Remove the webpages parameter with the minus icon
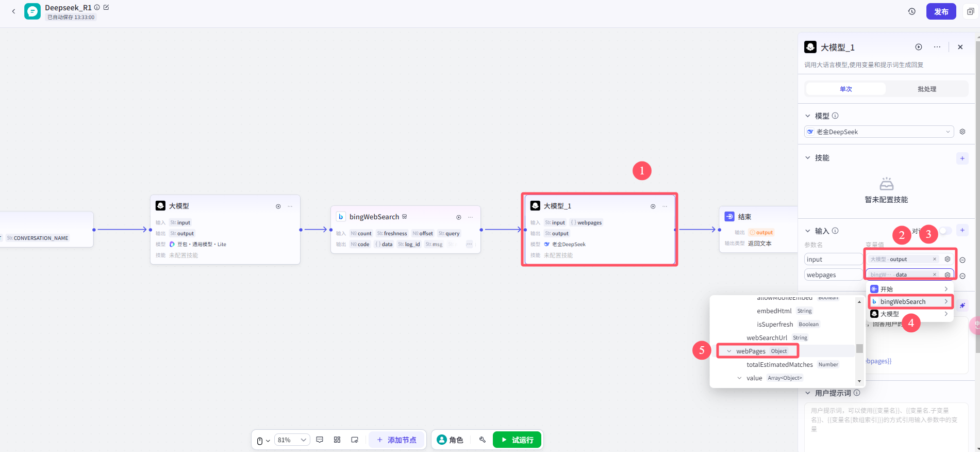Screen dimensions: 980x452 (x=962, y=276)
